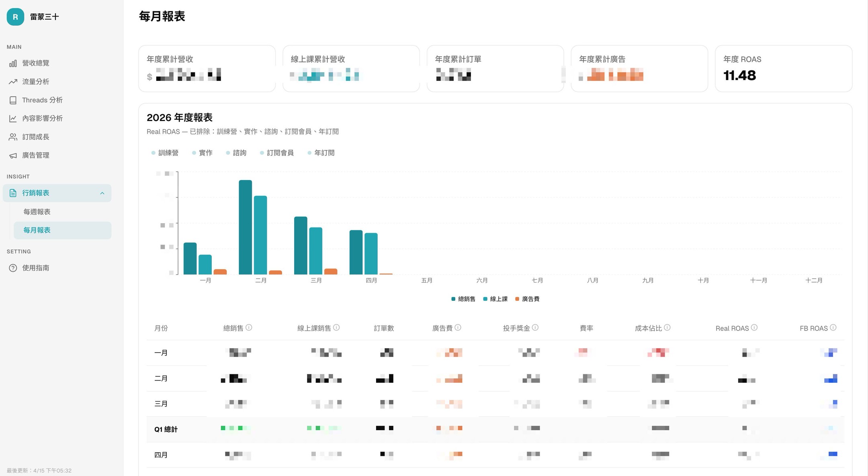Click the 年度 ROAS card showing 11.48

pos(784,69)
